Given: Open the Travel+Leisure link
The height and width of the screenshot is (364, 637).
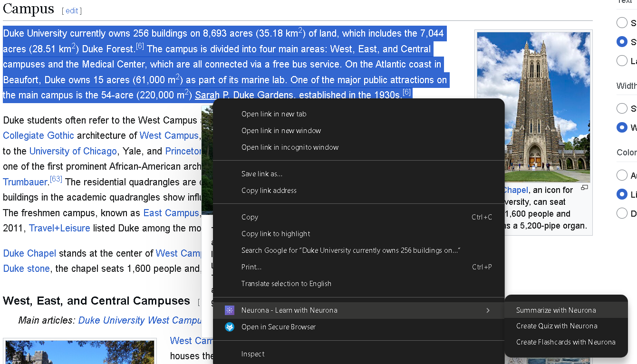Looking at the screenshot, I should click(x=59, y=228).
